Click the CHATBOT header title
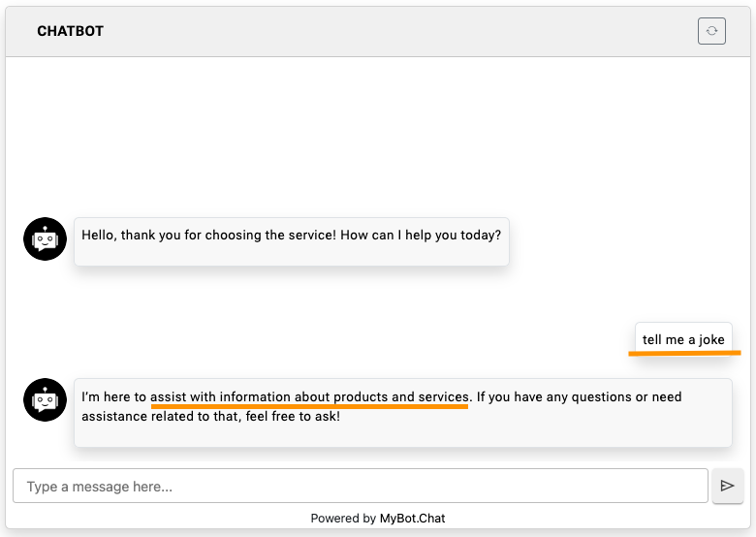This screenshot has height=537, width=756. coord(70,31)
